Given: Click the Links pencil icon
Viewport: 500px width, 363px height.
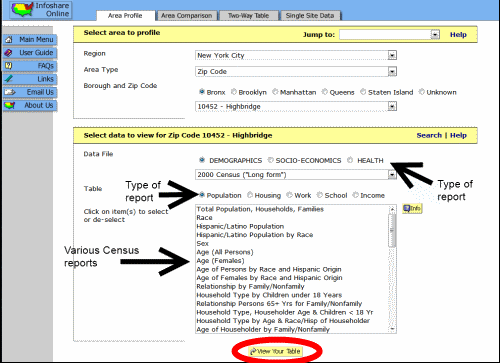Looking at the screenshot, I should pos(9,79).
